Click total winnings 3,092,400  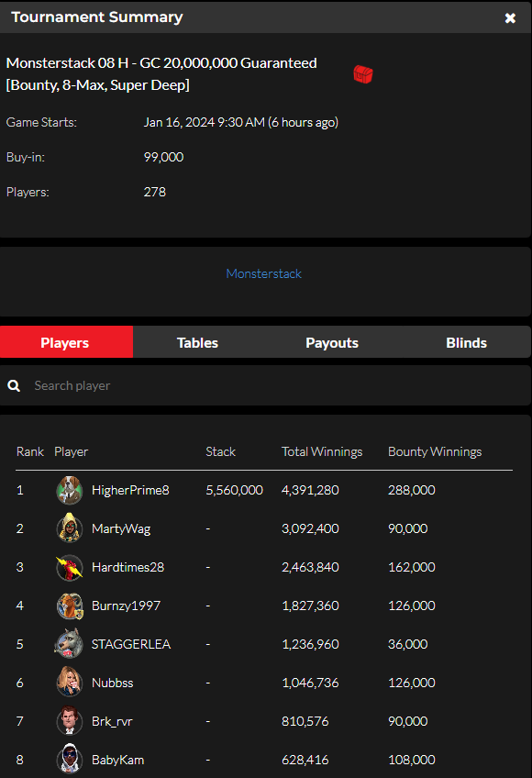coord(310,528)
